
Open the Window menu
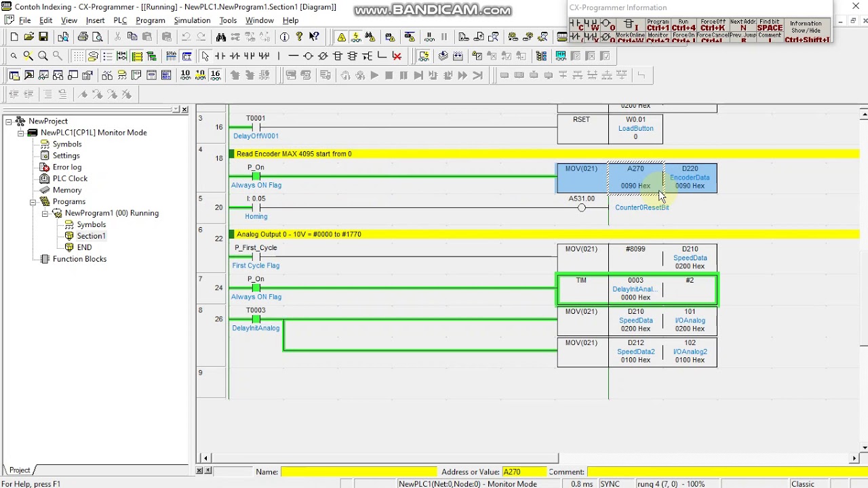click(x=260, y=20)
